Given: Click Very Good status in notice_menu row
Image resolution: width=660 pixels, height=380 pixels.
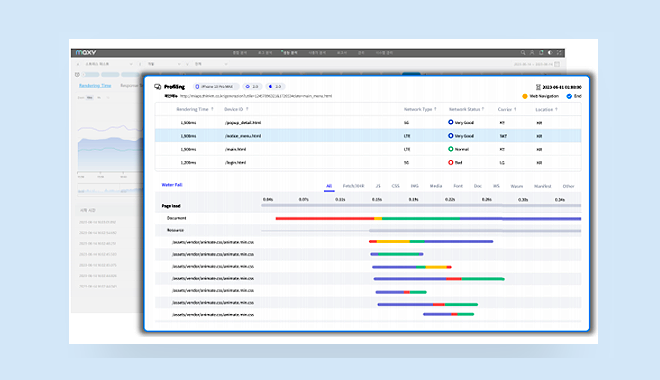Looking at the screenshot, I should pyautogui.click(x=461, y=136).
